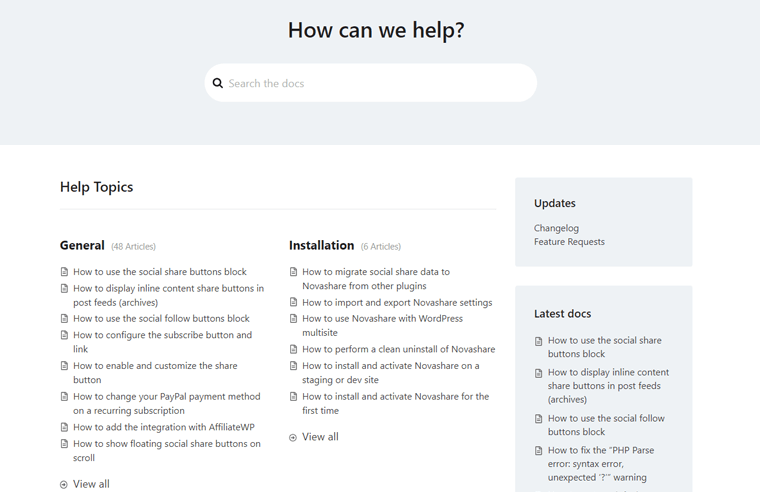Image resolution: width=760 pixels, height=492 pixels.
Task: Open General article on inline content share buttons
Action: [169, 295]
